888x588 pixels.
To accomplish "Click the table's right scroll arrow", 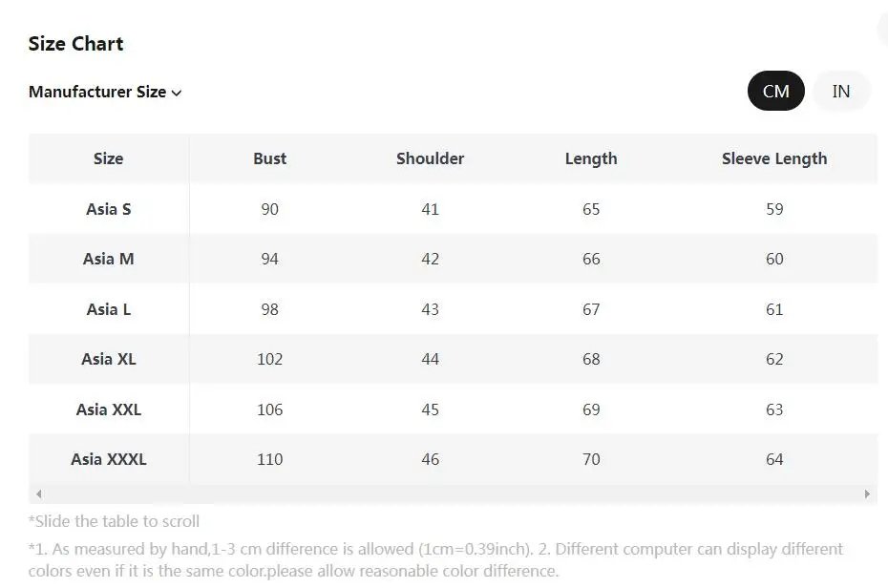I will [867, 494].
